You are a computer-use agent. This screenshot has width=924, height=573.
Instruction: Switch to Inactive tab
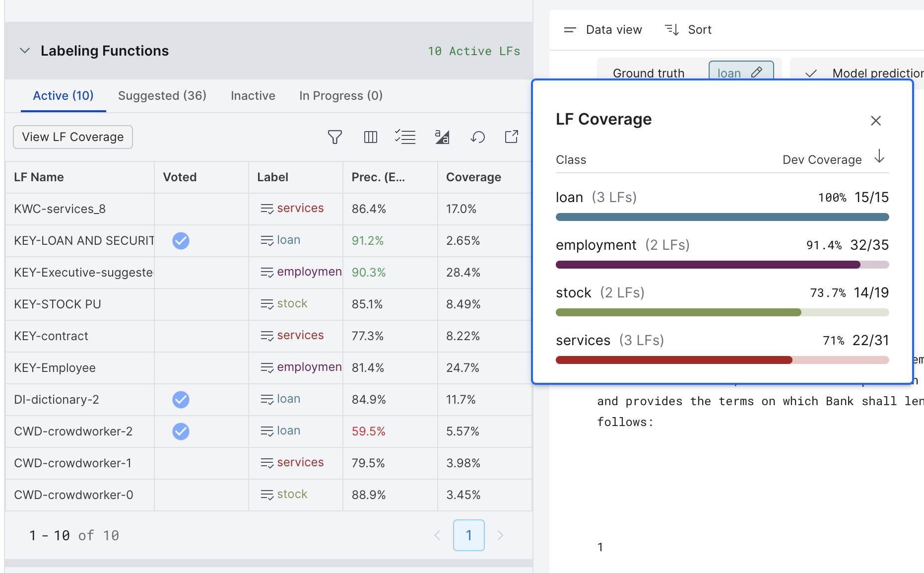point(253,96)
